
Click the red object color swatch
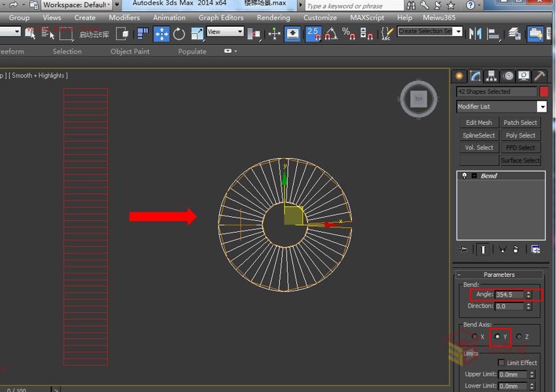coord(544,92)
